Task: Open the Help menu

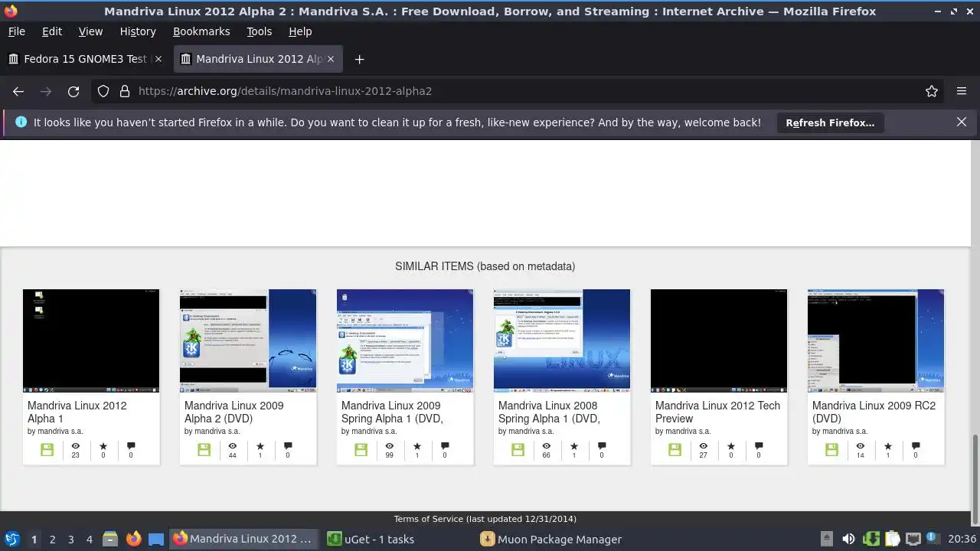Action: (300, 31)
